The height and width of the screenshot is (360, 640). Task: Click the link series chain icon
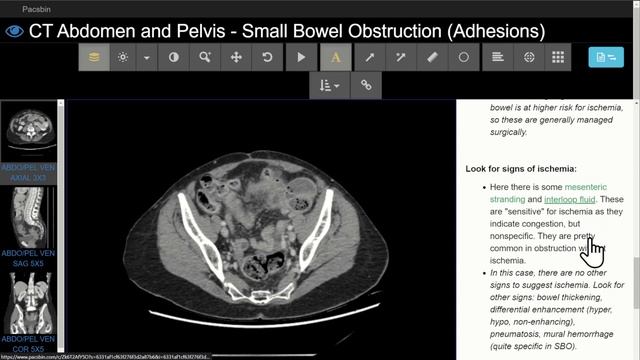coord(366,85)
